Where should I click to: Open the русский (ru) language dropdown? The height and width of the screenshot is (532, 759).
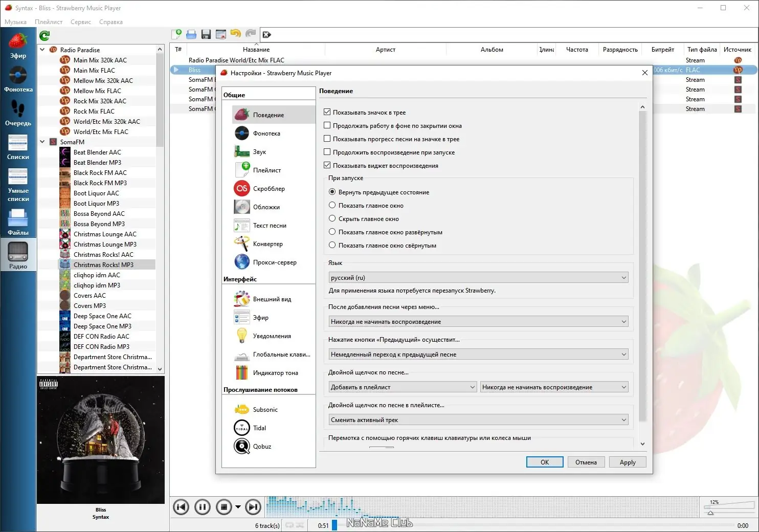point(478,278)
